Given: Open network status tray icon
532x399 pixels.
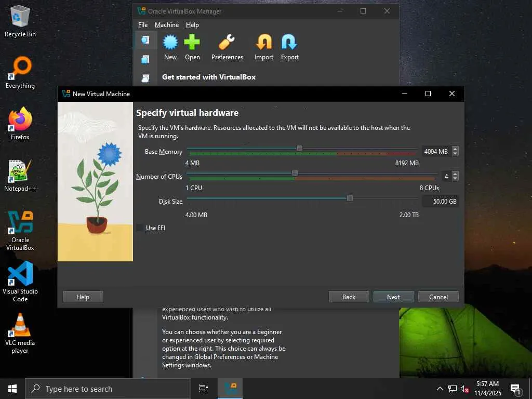Looking at the screenshot, I should (453, 389).
